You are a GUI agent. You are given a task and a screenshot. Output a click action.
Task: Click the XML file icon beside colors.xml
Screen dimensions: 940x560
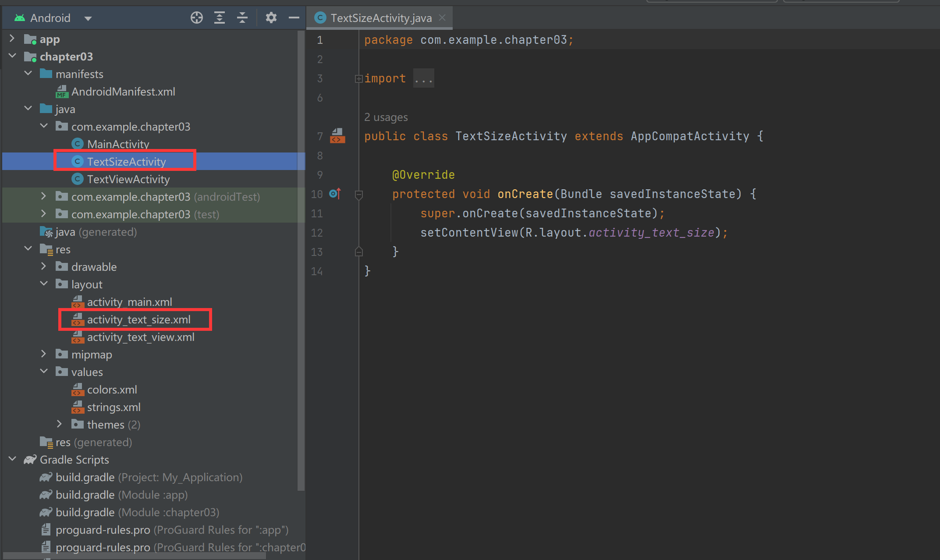78,390
